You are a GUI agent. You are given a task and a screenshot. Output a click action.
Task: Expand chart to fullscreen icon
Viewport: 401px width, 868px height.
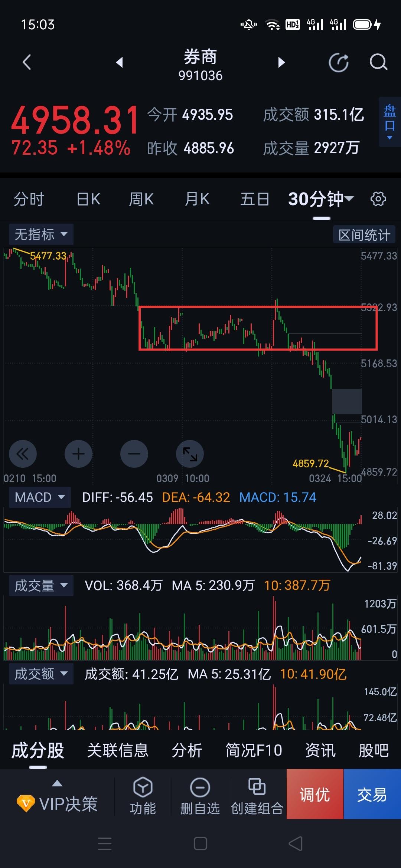coord(190,454)
